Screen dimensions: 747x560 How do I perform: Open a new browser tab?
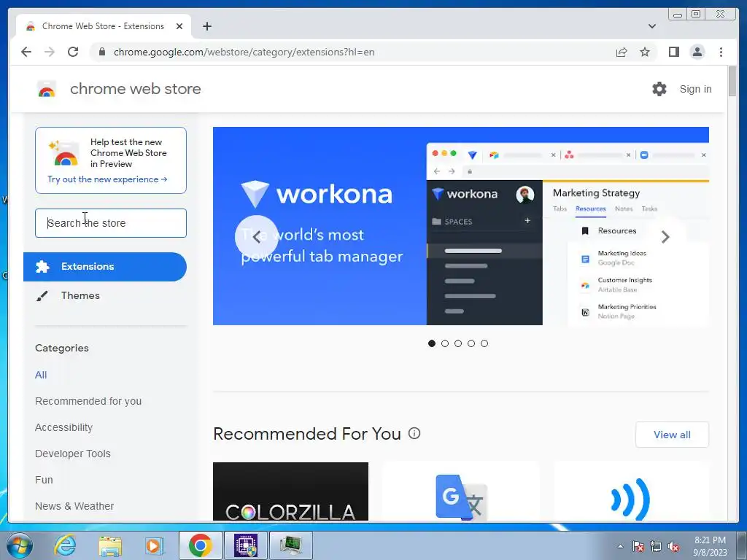[206, 26]
